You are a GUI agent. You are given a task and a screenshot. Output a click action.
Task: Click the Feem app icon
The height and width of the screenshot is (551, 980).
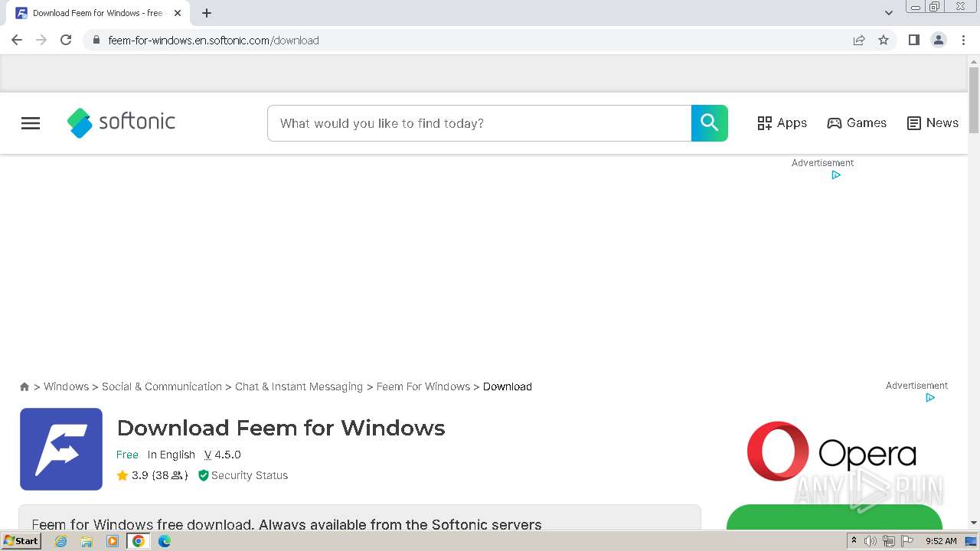pos(61,449)
